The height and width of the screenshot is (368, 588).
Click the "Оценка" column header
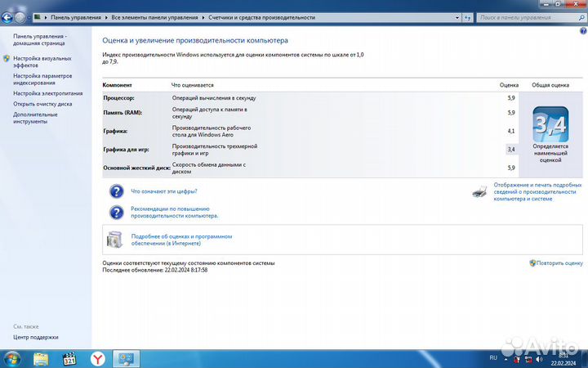[x=510, y=85]
